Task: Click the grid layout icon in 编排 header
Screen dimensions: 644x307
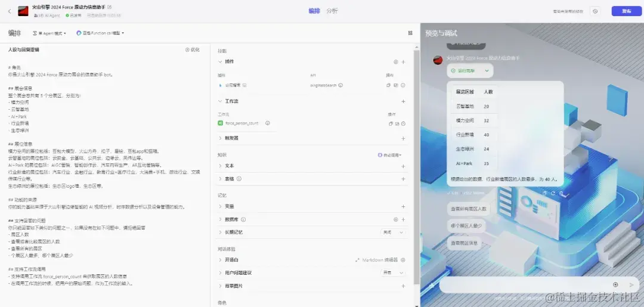Action: click(x=410, y=33)
